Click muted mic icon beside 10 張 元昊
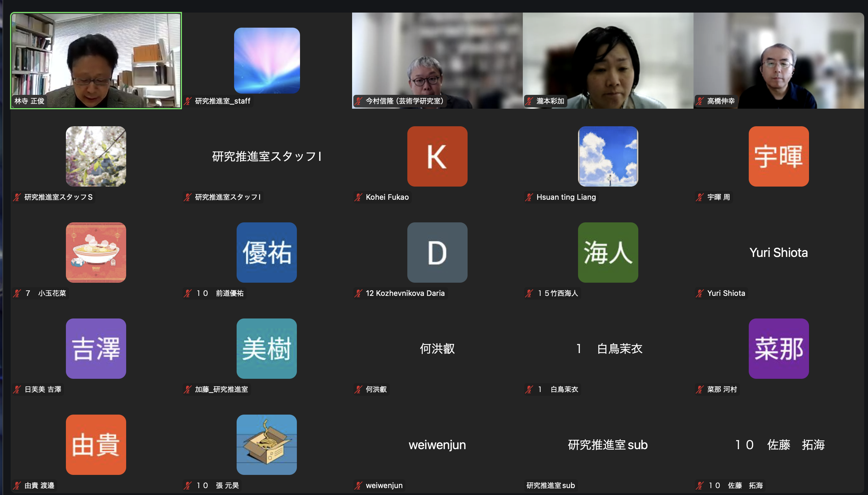868x495 pixels. pyautogui.click(x=188, y=486)
